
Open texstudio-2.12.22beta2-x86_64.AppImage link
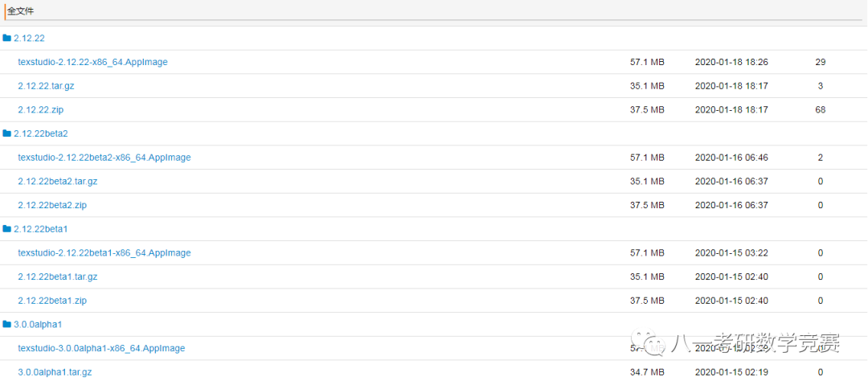pyautogui.click(x=104, y=158)
